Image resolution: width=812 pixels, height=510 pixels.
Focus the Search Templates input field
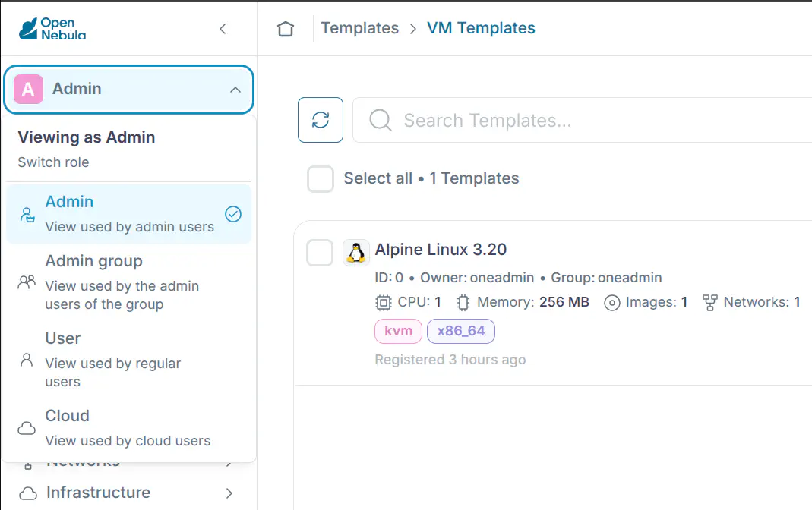click(582, 120)
